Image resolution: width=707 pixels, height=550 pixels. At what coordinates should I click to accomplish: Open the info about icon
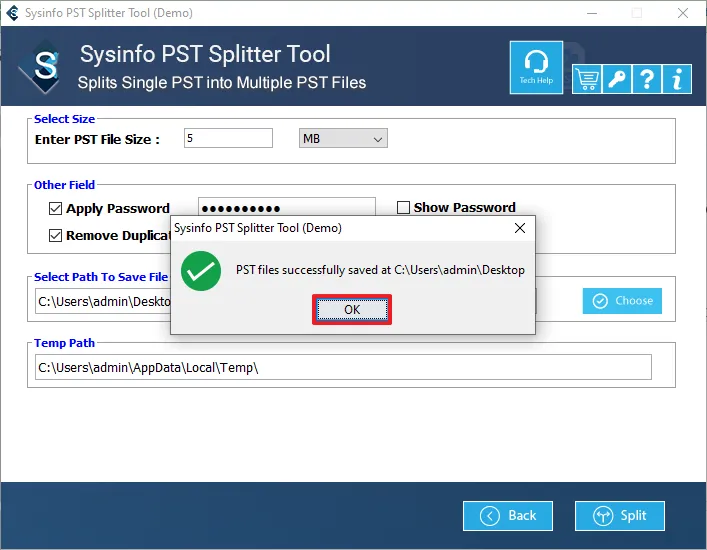tap(677, 79)
